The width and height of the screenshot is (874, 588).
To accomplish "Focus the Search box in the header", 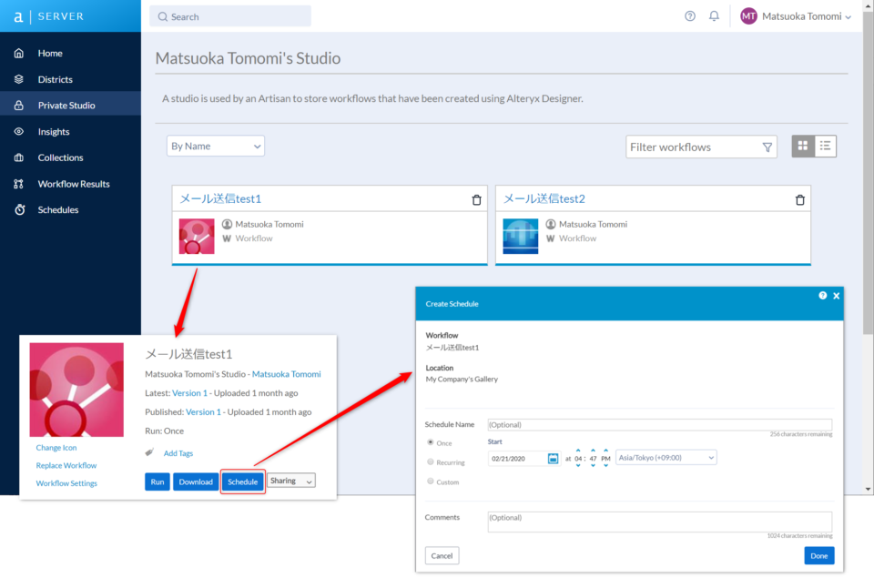I will pyautogui.click(x=230, y=16).
